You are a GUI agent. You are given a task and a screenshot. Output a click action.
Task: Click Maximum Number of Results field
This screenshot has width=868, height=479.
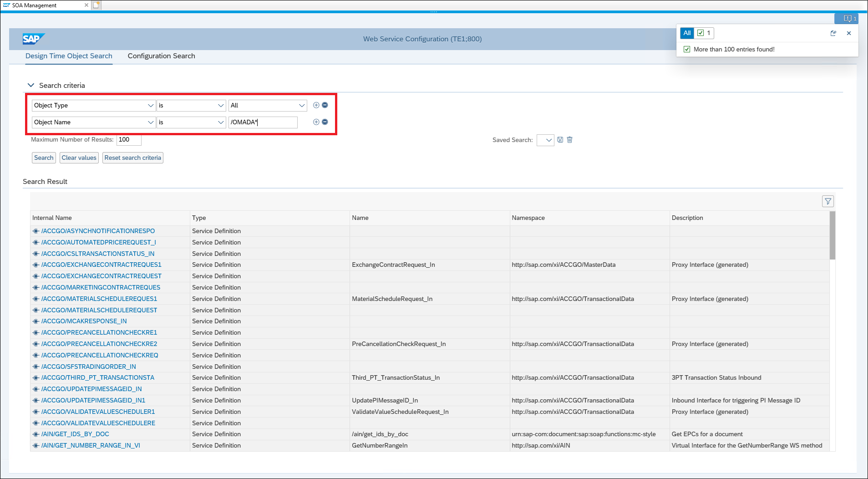click(129, 140)
